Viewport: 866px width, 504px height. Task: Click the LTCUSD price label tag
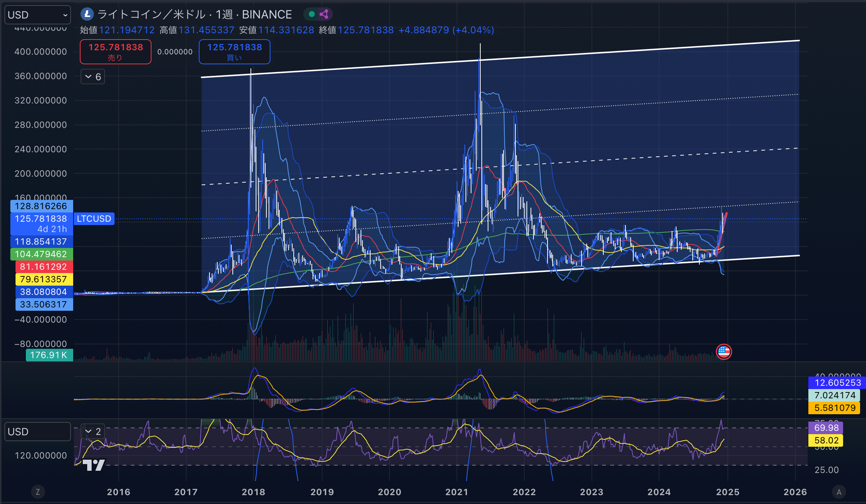pos(94,219)
